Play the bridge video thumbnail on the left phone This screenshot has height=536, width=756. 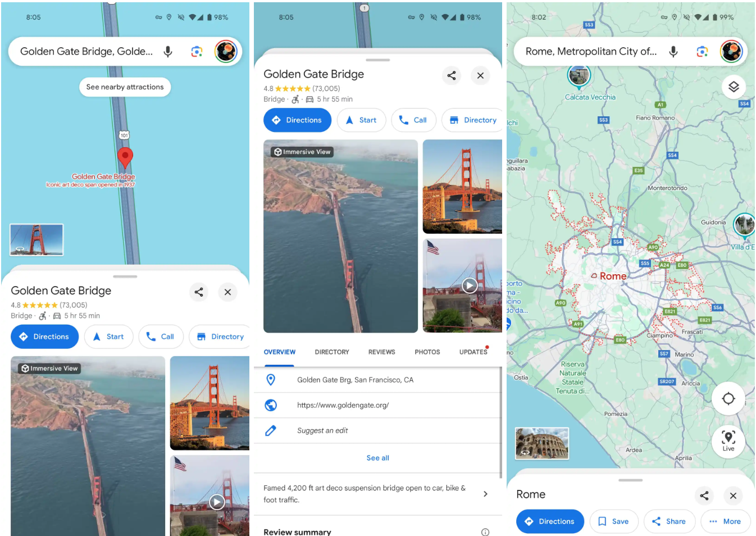[217, 502]
